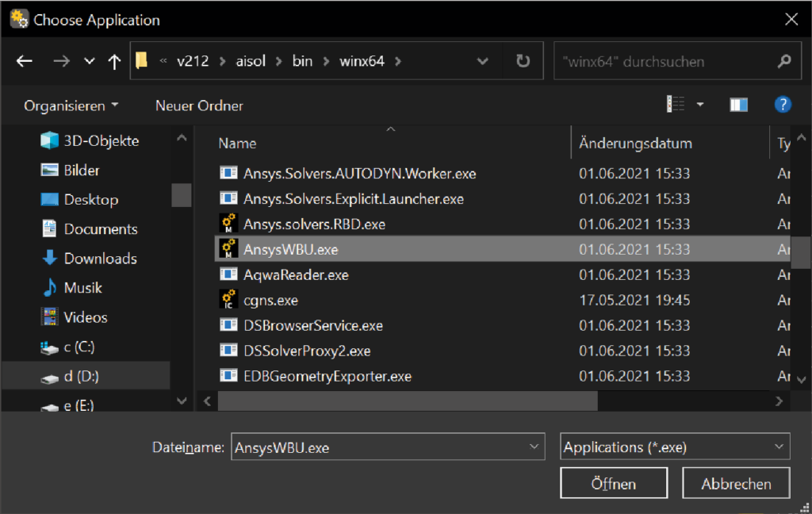Select Ansys.solvers.RBD.exe file
Screen dimensions: 812x514
click(314, 224)
